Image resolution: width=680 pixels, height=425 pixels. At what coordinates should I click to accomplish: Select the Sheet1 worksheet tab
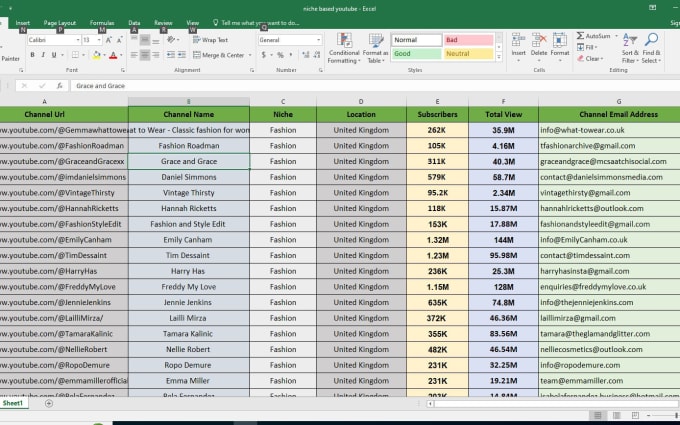pos(13,403)
